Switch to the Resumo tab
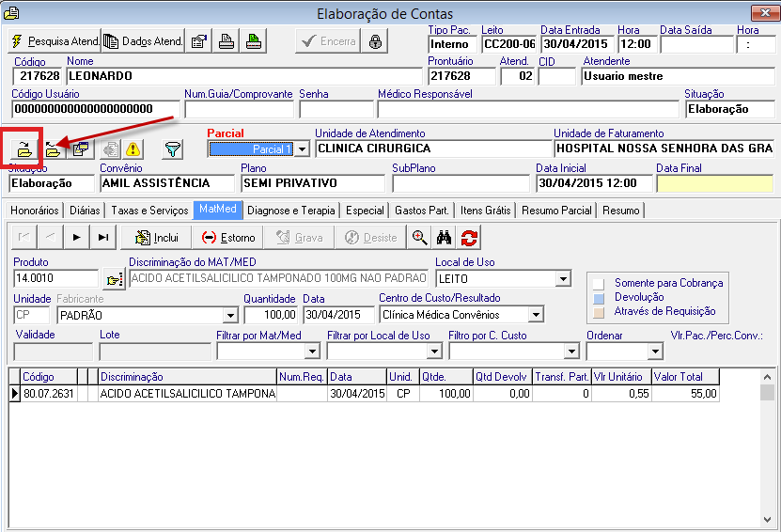Image resolution: width=781 pixels, height=532 pixels. (x=620, y=211)
